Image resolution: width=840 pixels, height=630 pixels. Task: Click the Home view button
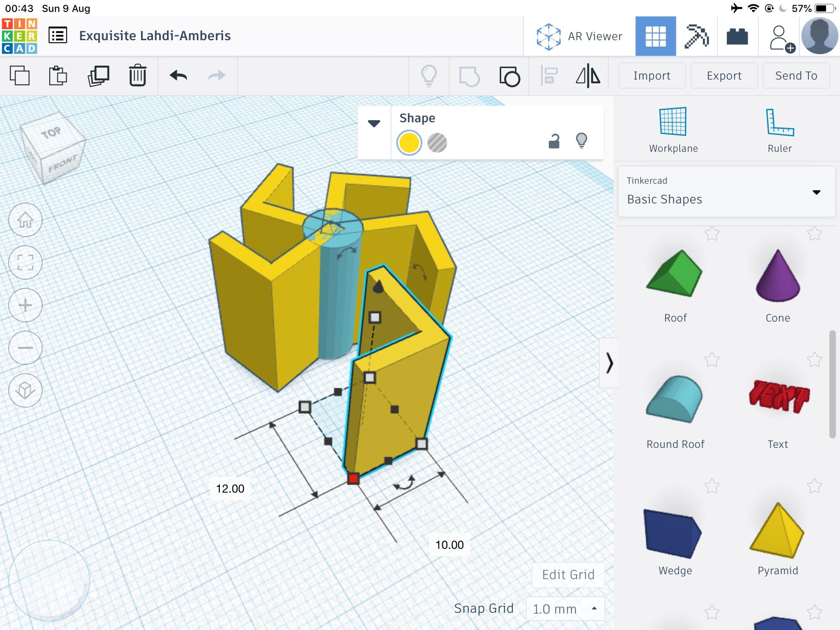pyautogui.click(x=25, y=220)
